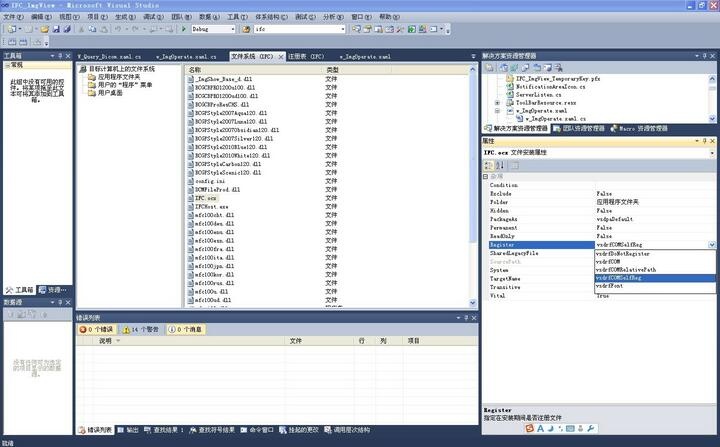The width and height of the screenshot is (720, 447).
Task: Open the 工具 (Tools) menu
Action: click(237, 17)
